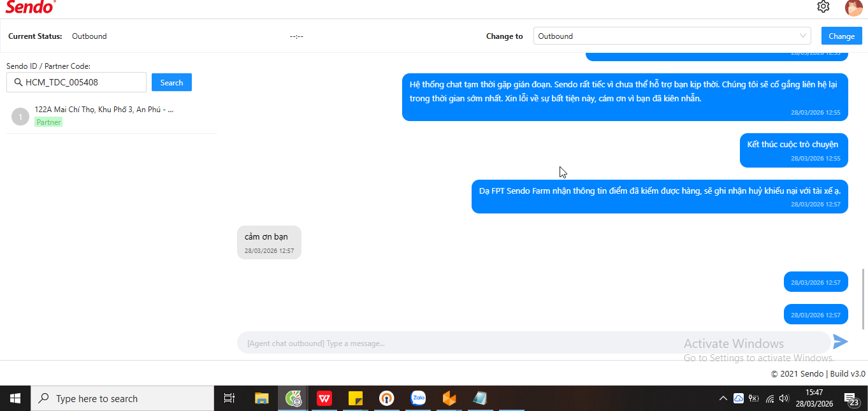The height and width of the screenshot is (411, 868).
Task: Click the 'cảm ơn bạn' message bubble
Action: pos(269,242)
